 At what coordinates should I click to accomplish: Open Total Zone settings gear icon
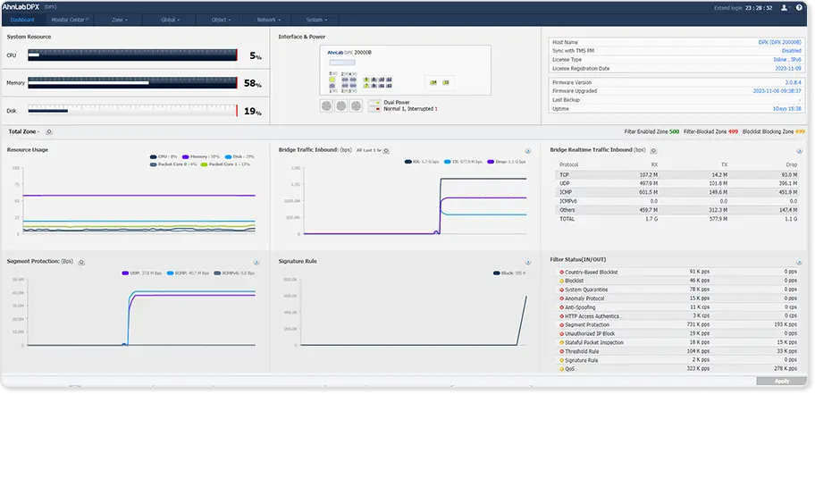tap(49, 132)
